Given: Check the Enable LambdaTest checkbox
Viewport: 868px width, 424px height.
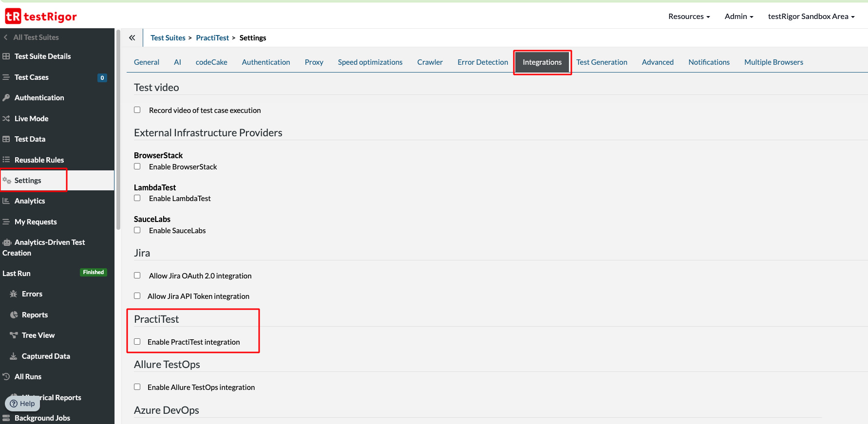Looking at the screenshot, I should (137, 198).
